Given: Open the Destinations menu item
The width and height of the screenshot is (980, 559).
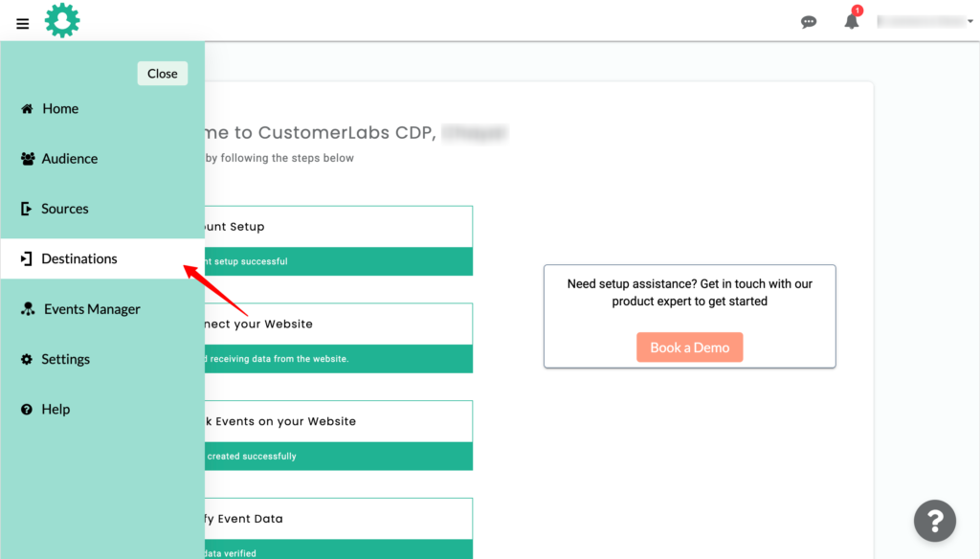Looking at the screenshot, I should coord(102,258).
